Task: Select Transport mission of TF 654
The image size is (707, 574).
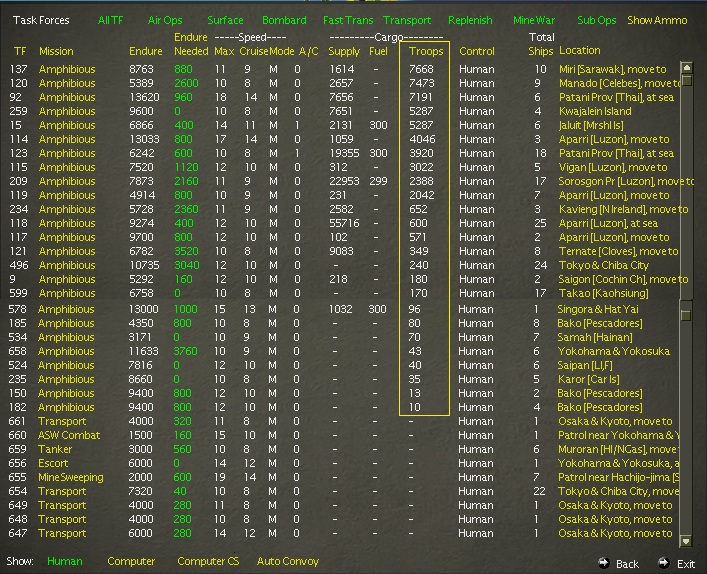Action: 62,491
